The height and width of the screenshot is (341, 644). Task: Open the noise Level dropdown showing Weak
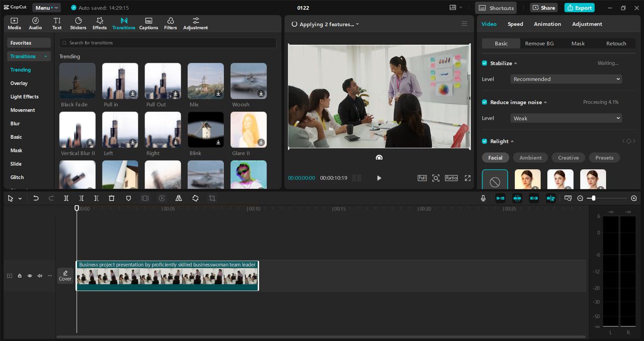(x=566, y=118)
